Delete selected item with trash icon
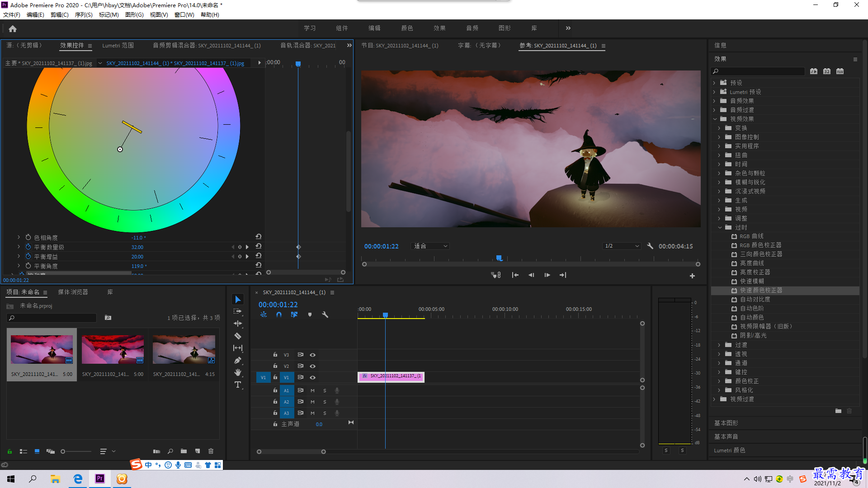 (211, 451)
